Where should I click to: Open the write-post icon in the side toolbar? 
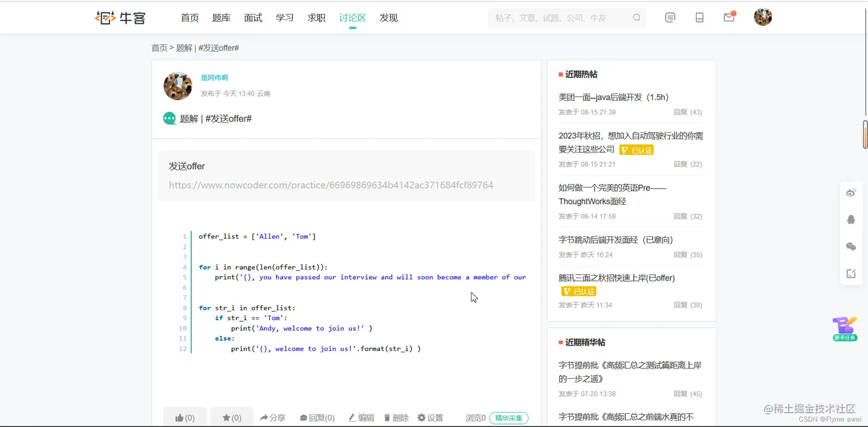point(851,273)
